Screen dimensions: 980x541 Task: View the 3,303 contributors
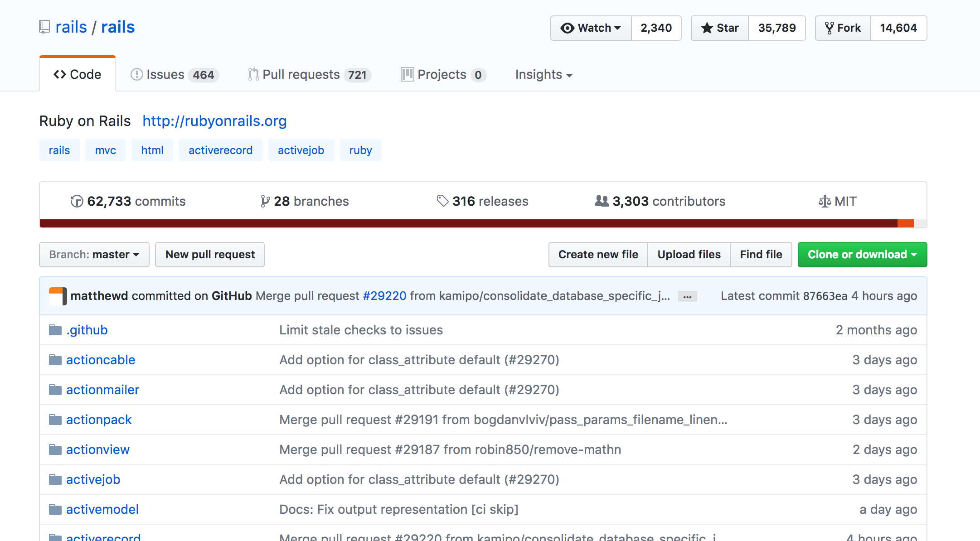[x=660, y=201]
